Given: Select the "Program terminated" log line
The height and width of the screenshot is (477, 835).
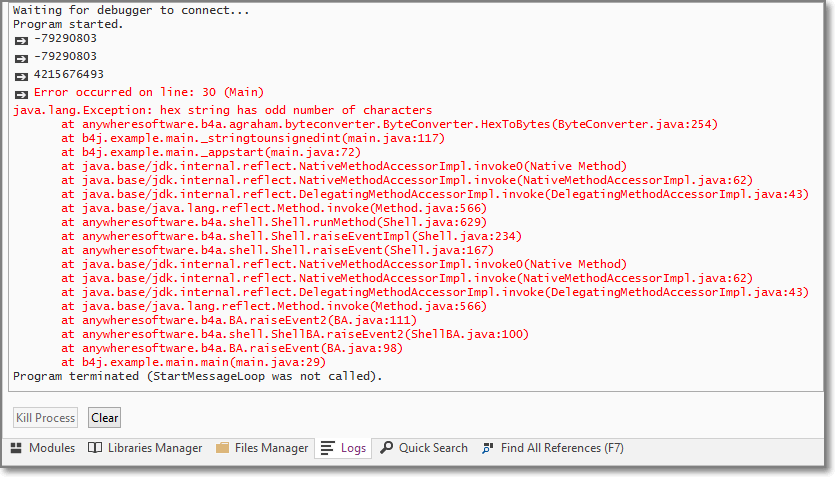Looking at the screenshot, I should [197, 376].
